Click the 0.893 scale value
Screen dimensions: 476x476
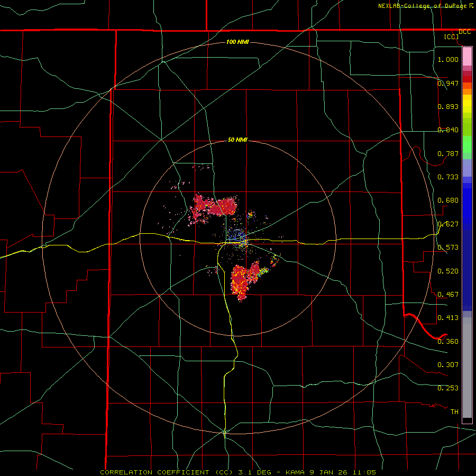[x=448, y=106]
